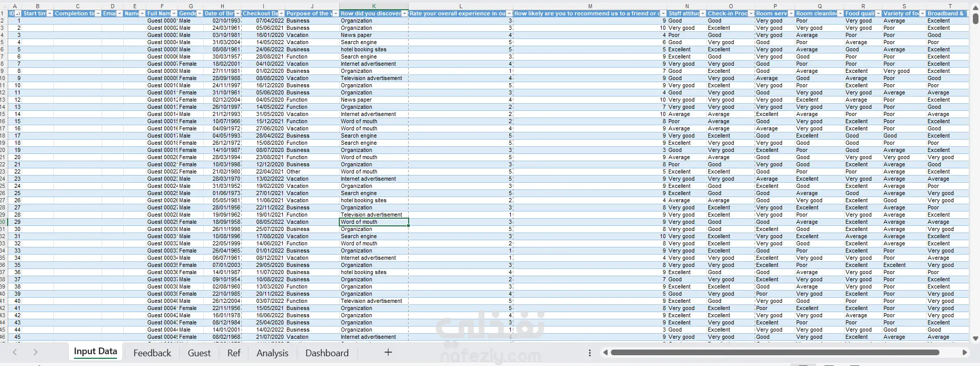Viewport: 980px width, 366px height.
Task: Open the 'Rate your overall experience' filter dropdown
Action: [x=509, y=13]
